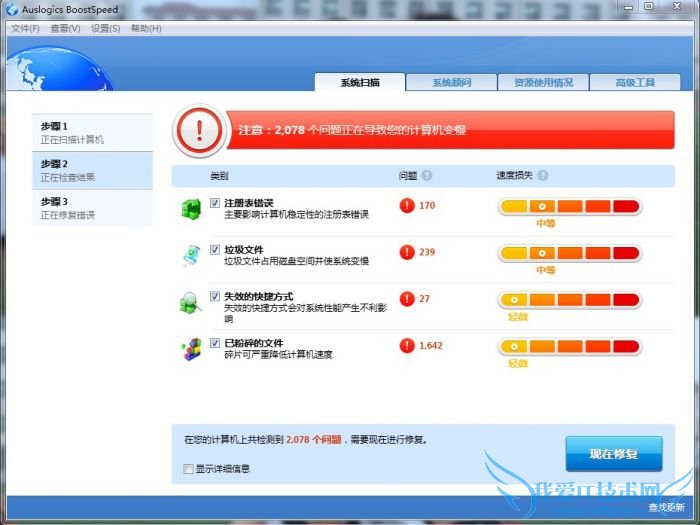
Task: Select 步骤 1 正在扫描计算机
Action: (x=92, y=133)
